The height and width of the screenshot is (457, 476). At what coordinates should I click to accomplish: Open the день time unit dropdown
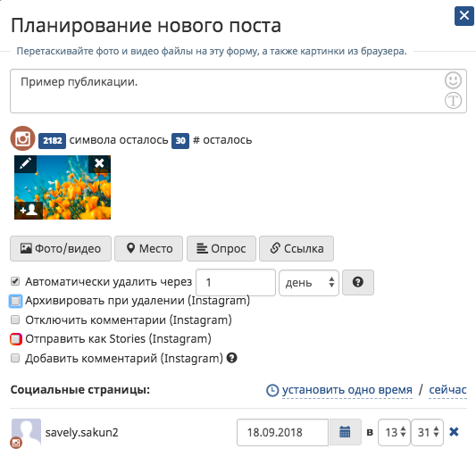tap(309, 283)
